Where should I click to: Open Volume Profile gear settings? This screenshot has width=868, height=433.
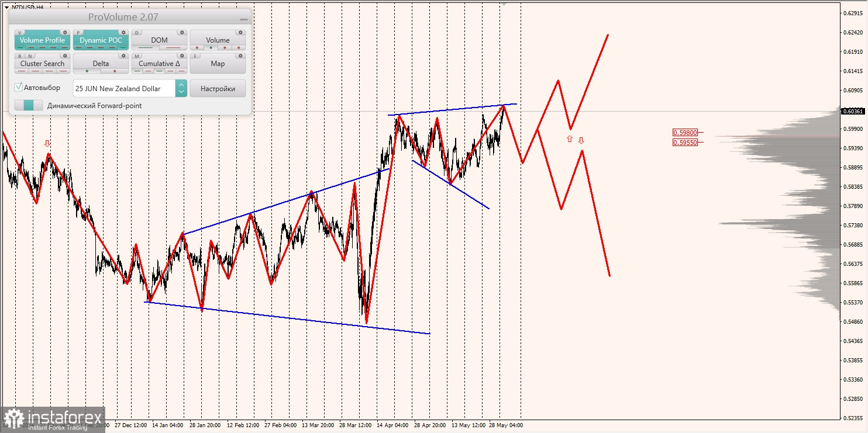(65, 32)
